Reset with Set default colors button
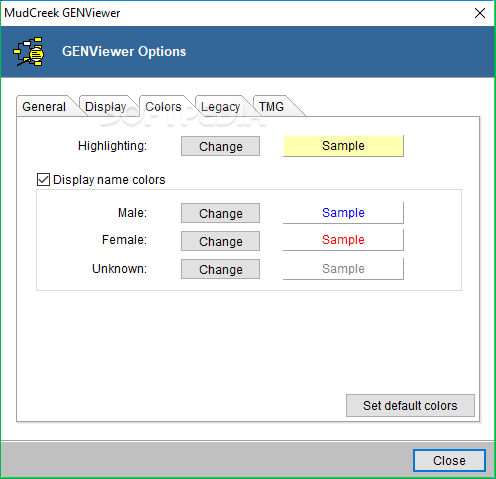 tap(410, 406)
